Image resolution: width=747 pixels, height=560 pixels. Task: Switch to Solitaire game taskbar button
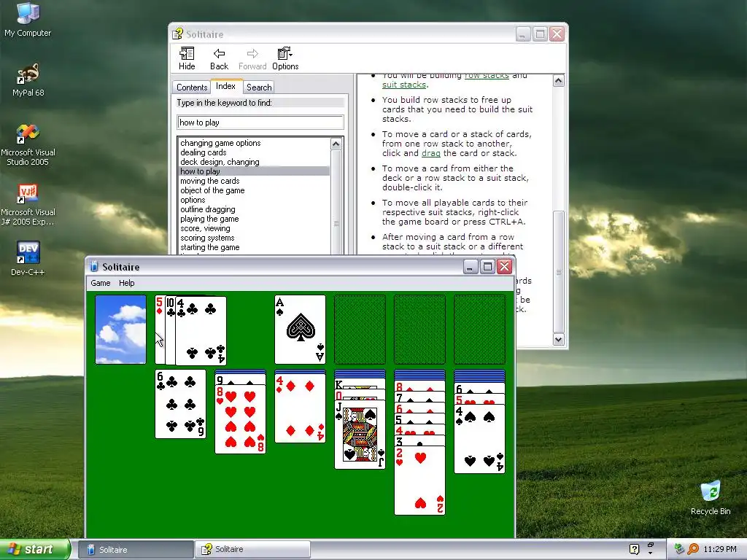(136, 550)
